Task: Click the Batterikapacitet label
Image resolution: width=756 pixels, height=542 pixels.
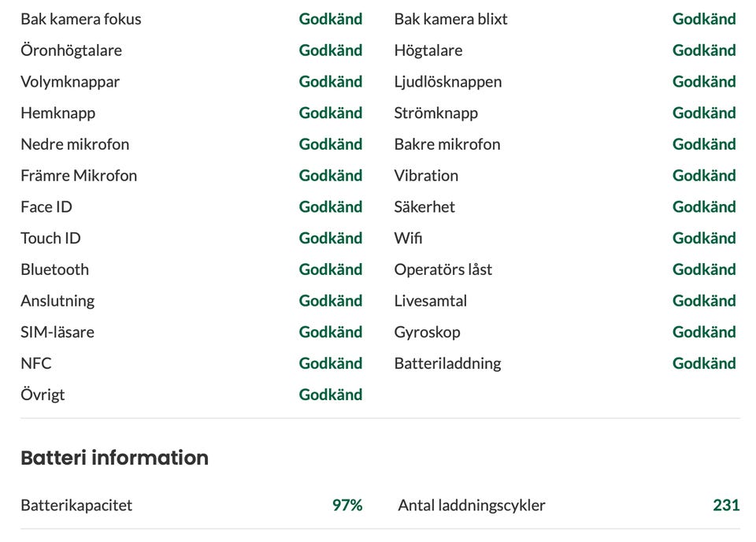Action: [x=76, y=505]
